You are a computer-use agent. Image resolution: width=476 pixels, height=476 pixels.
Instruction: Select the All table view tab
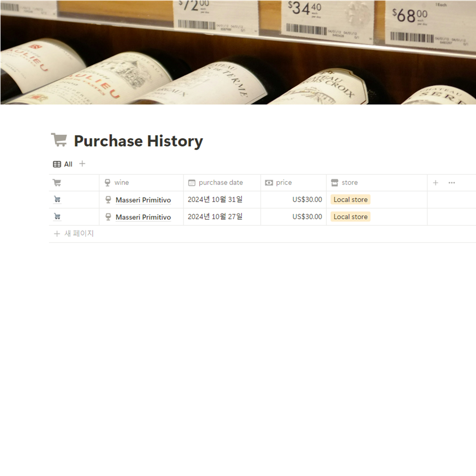63,164
